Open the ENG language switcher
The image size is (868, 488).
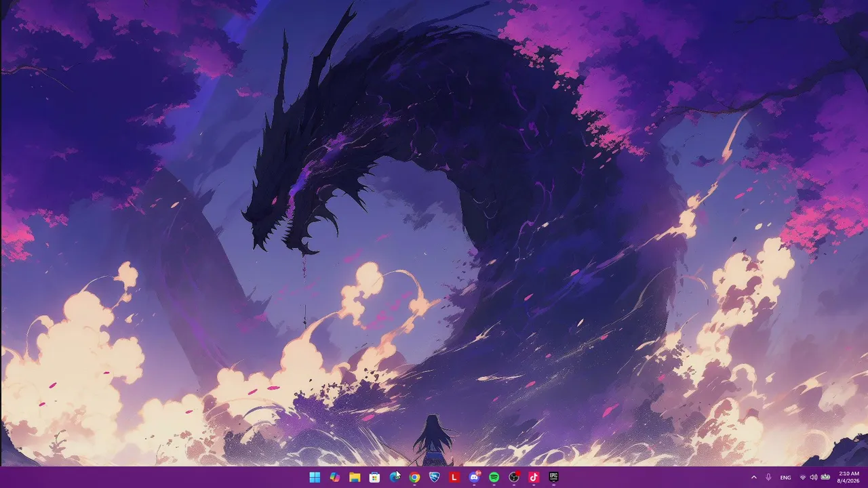click(785, 477)
